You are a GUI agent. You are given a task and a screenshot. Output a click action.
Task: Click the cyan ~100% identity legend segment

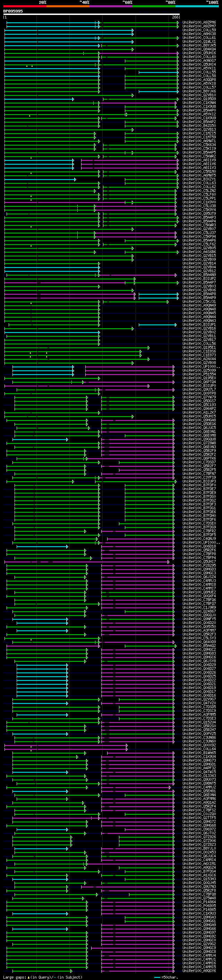click(197, 6)
